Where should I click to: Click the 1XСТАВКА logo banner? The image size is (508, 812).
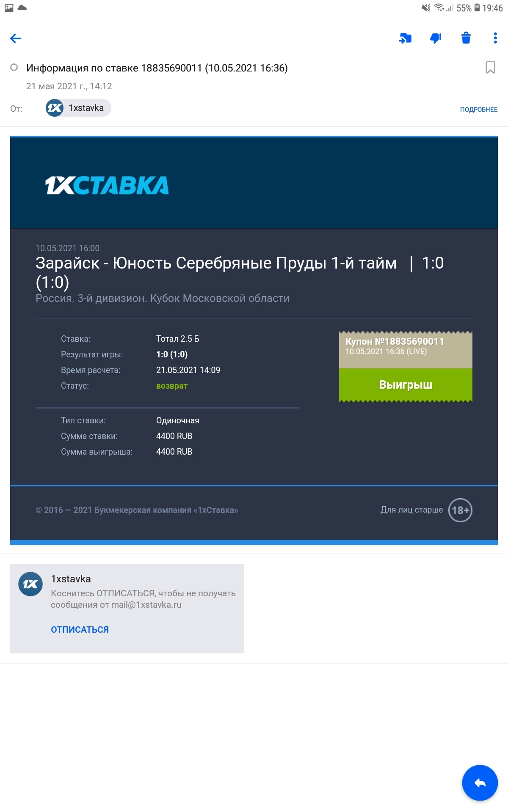pos(107,185)
